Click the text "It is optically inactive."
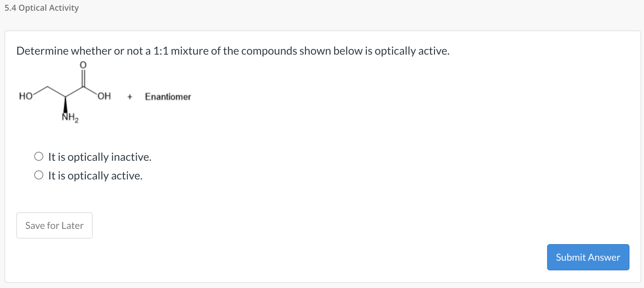 [x=100, y=157]
